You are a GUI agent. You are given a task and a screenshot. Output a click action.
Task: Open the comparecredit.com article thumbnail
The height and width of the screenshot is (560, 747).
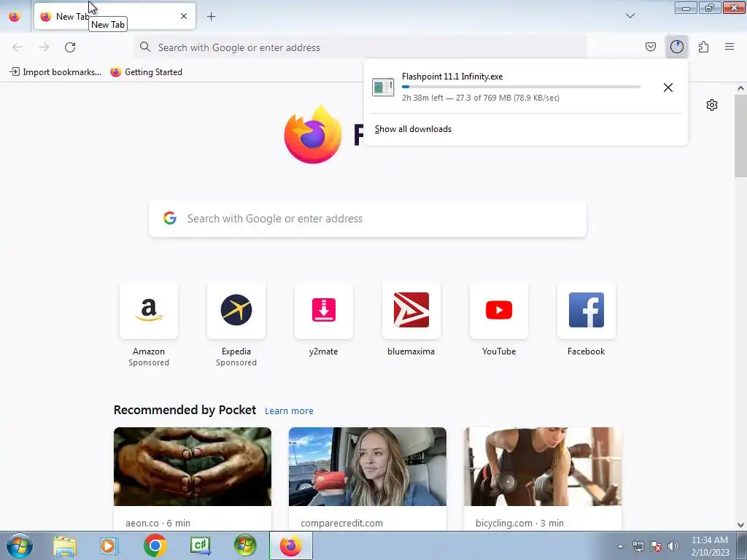[368, 467]
